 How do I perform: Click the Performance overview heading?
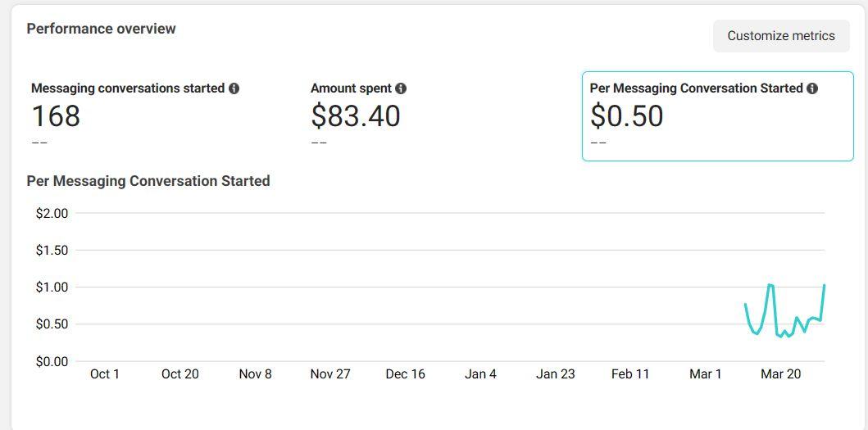coord(101,29)
